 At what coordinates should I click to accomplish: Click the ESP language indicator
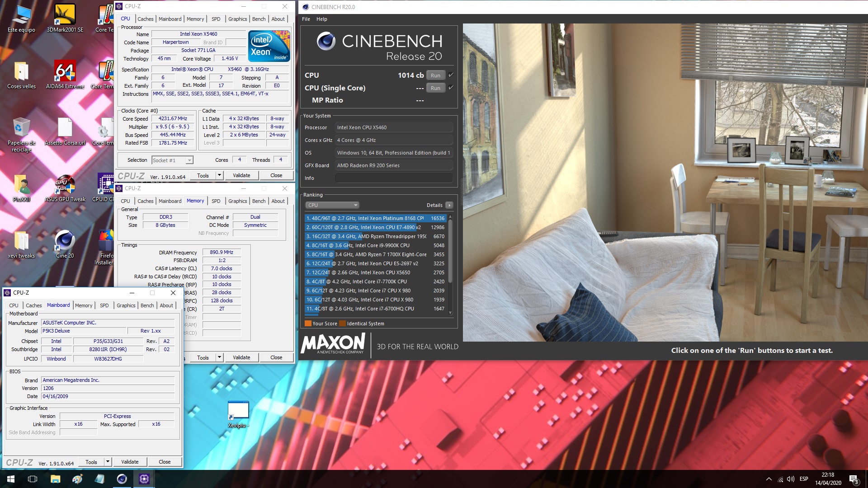[804, 479]
